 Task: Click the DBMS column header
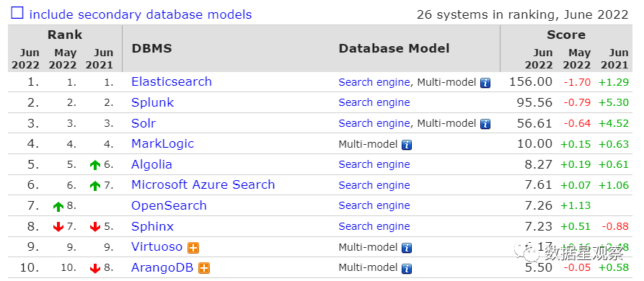(151, 48)
